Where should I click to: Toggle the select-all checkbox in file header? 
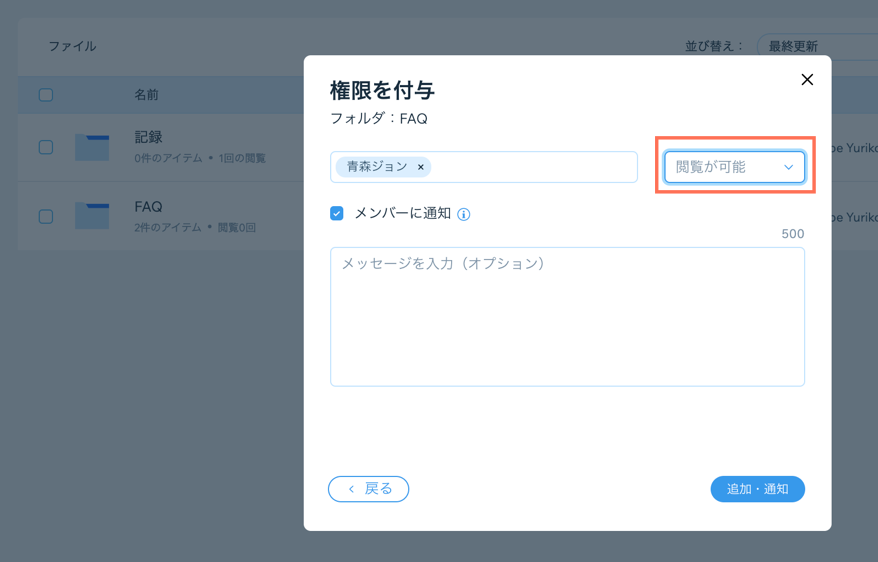pos(46,95)
